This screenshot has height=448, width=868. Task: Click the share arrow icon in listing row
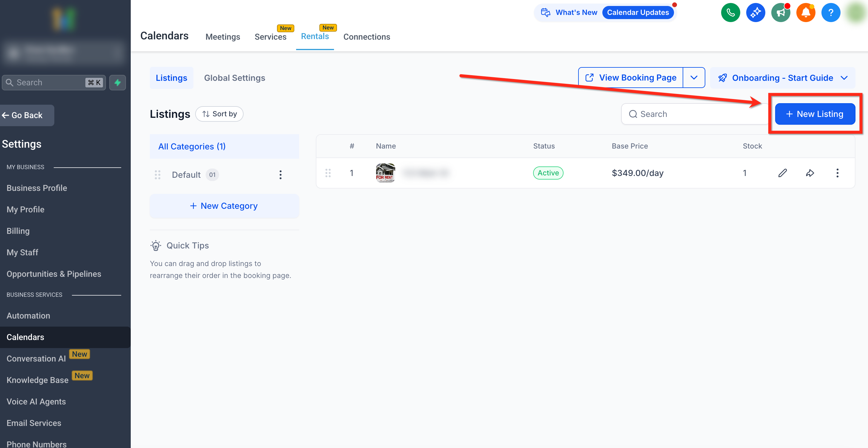tap(810, 173)
